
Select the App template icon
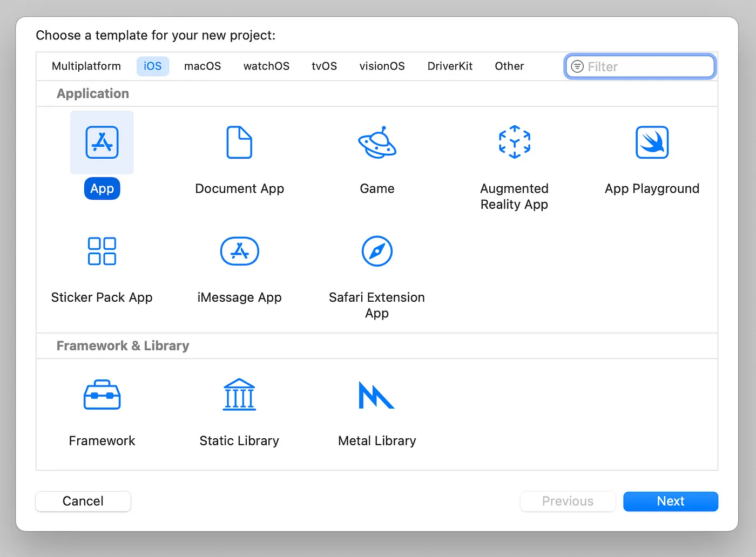(102, 142)
